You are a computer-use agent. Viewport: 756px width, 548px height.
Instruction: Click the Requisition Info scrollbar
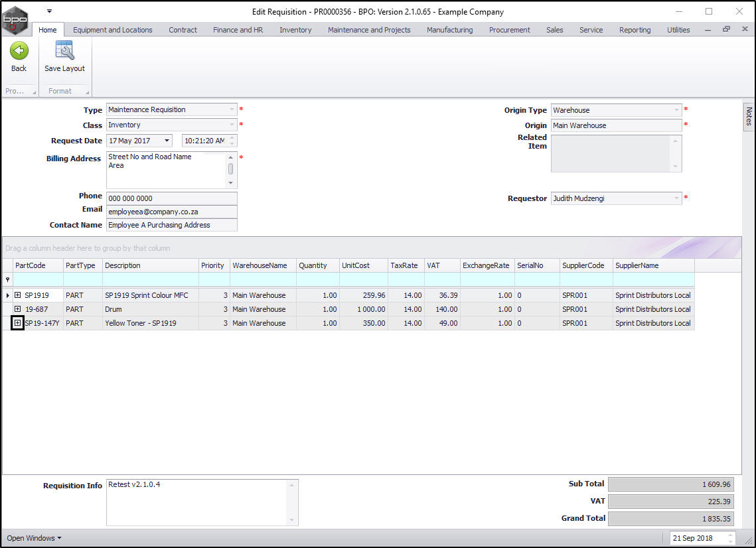(x=291, y=502)
